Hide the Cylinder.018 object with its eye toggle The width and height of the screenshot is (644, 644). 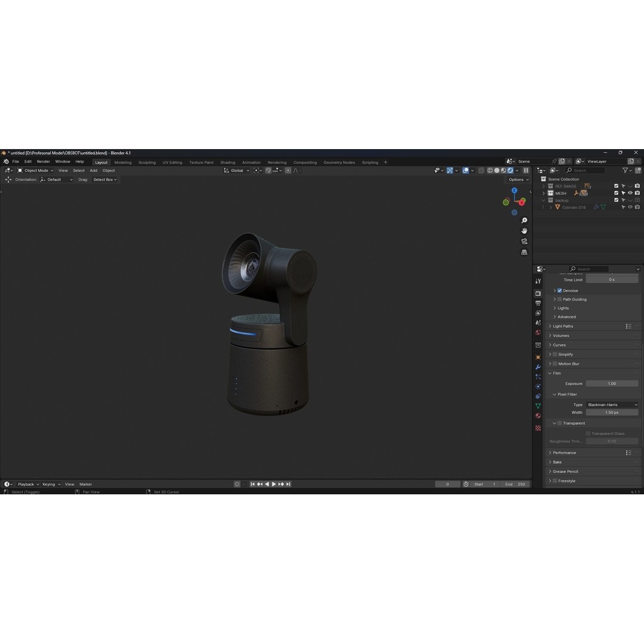(629, 207)
